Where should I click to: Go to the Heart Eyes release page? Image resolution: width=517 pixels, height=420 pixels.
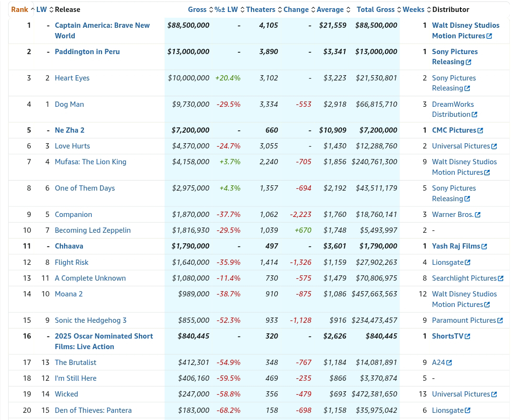pos(72,78)
